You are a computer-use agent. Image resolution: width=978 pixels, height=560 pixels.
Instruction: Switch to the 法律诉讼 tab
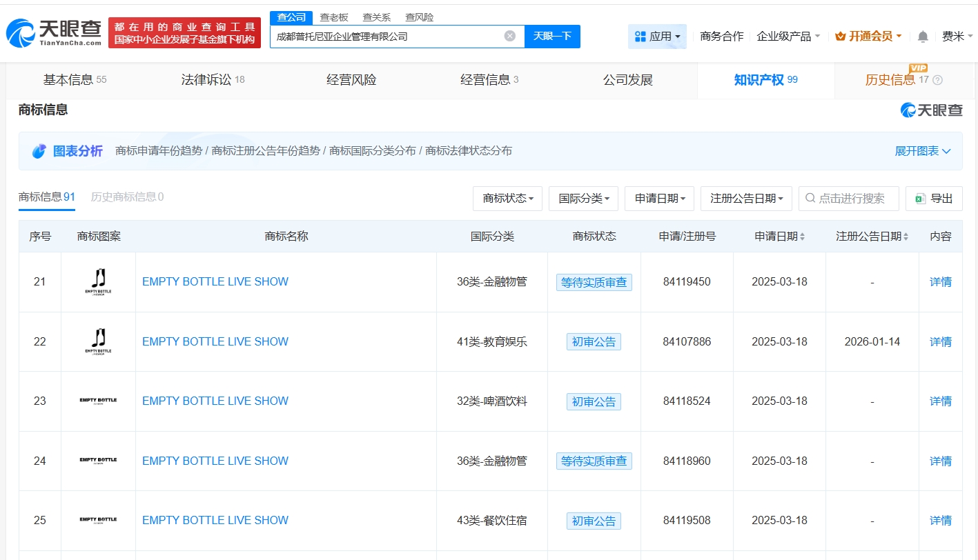pos(213,80)
